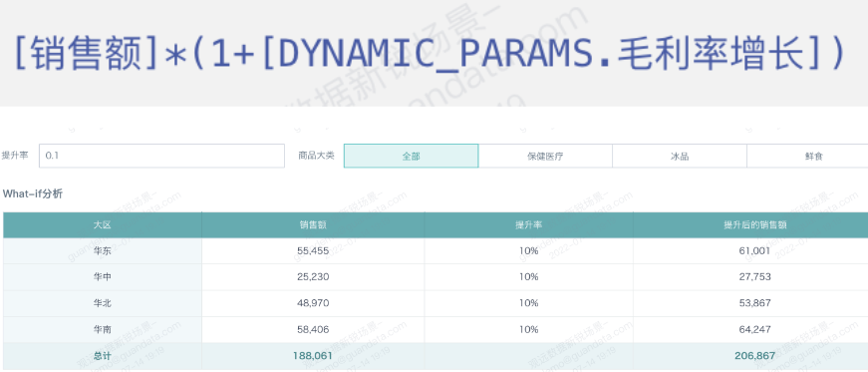868x372 pixels.
Task: Click boosted sales value 61,001
Action: coord(754,251)
